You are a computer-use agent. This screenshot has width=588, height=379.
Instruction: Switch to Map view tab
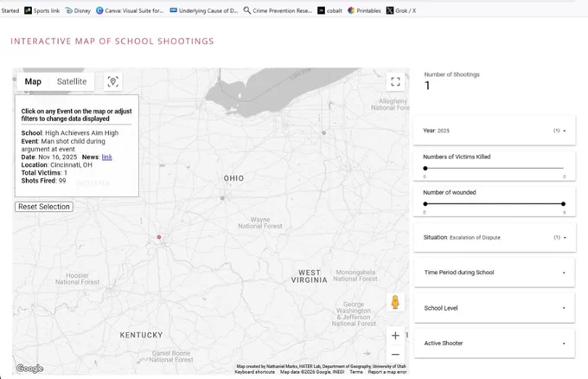(33, 81)
